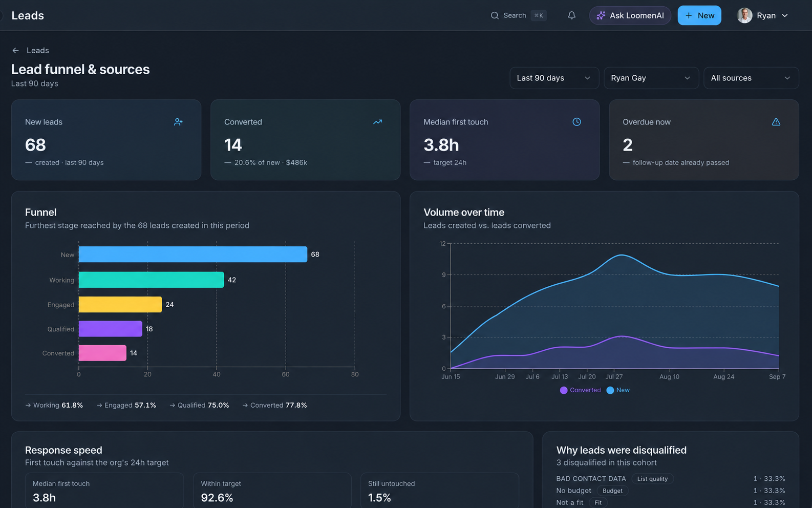
Task: Click the 20.6% of new · $486k text
Action: [x=271, y=162]
